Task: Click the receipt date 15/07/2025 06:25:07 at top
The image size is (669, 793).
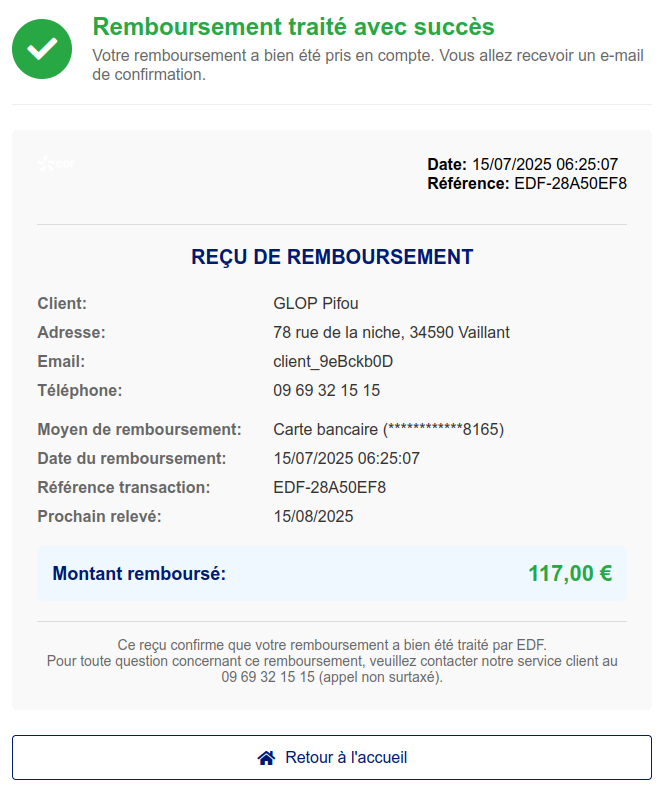Action: (544, 164)
